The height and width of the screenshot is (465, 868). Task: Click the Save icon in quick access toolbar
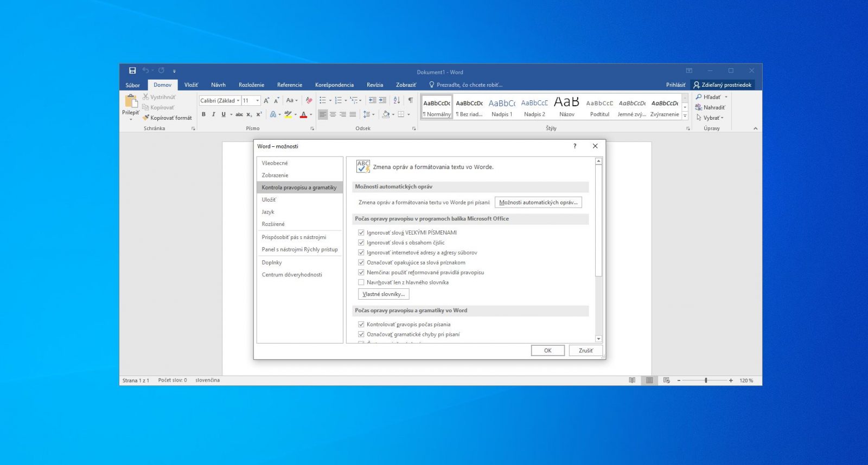click(x=132, y=70)
